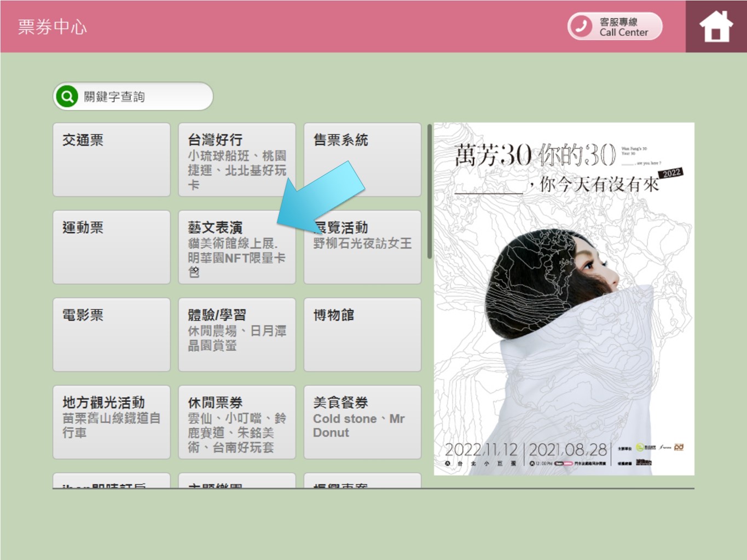Screen dimensions: 747x560
Task: Click the green magnifier search icon
Action: click(x=67, y=97)
